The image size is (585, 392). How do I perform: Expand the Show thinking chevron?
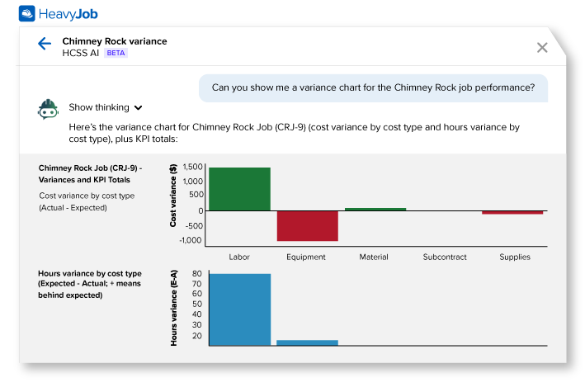tap(138, 108)
